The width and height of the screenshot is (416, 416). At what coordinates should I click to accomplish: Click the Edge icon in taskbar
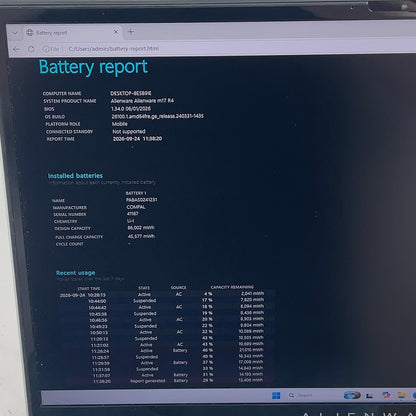(x=414, y=395)
